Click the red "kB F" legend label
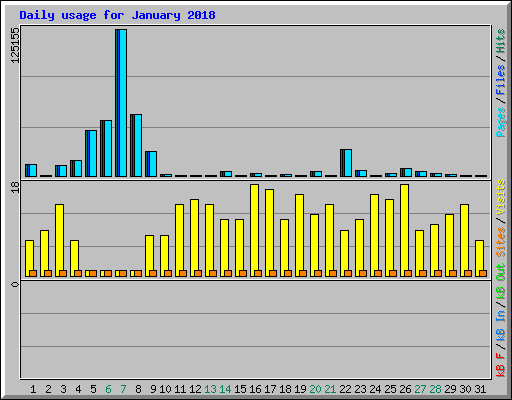The width and height of the screenshot is (512, 400). tap(501, 365)
